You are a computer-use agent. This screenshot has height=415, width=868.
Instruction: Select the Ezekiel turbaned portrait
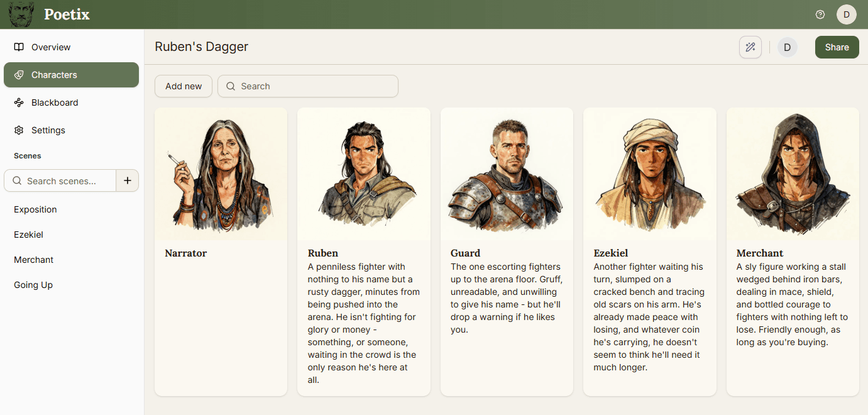click(650, 174)
